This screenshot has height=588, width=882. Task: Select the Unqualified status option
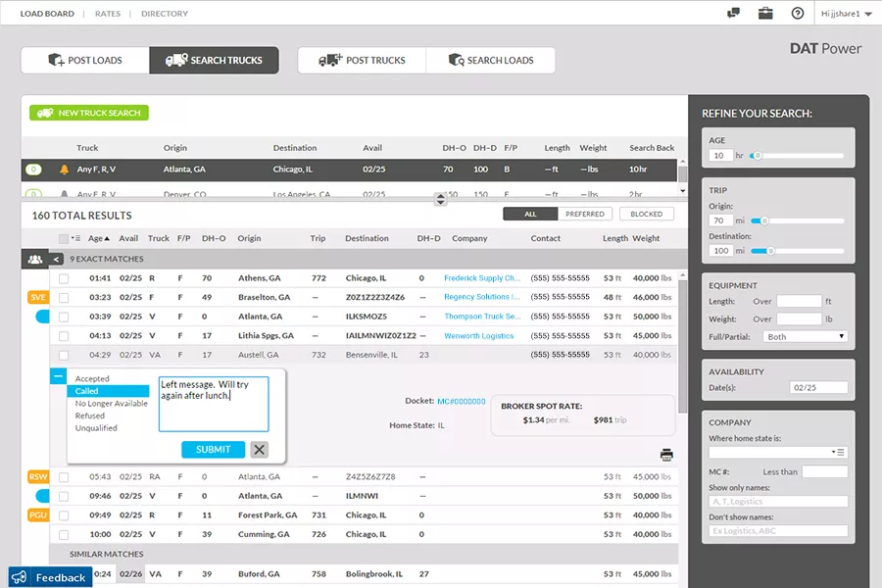pyautogui.click(x=96, y=428)
